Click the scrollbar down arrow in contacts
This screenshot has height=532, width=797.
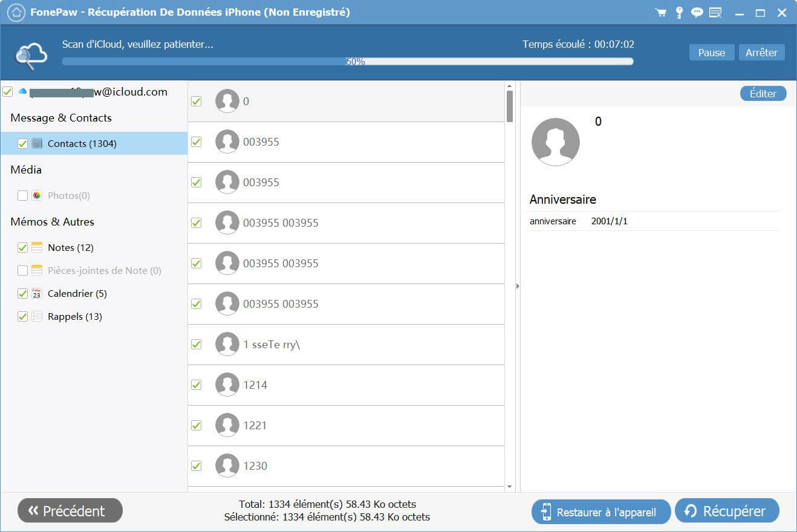coord(509,486)
